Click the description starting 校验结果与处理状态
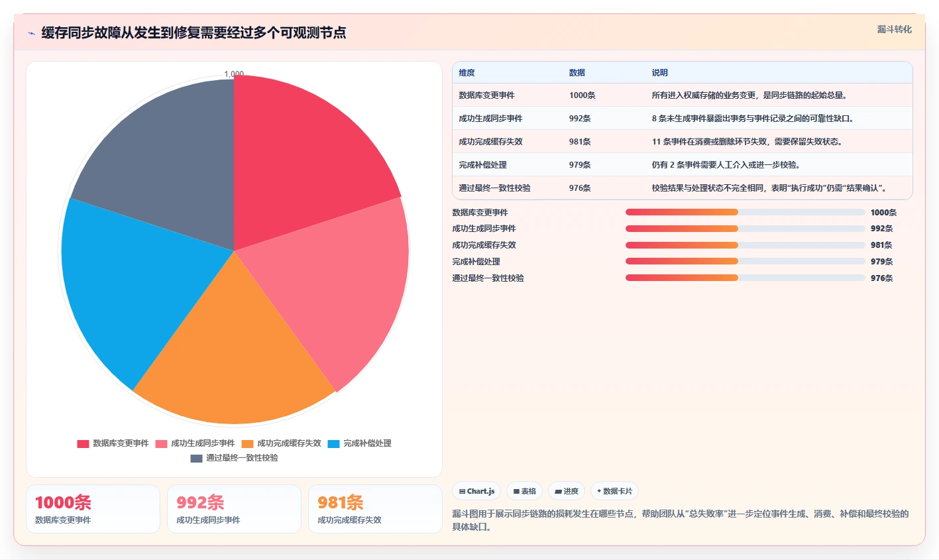Viewport: 939px width, 560px height. 769,188
